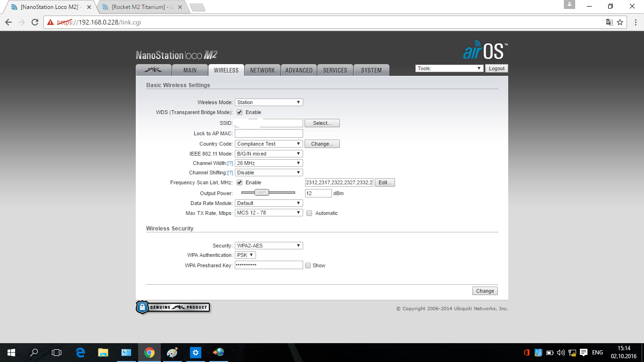Open Windows taskbar search
This screenshot has height=362, width=644.
click(34, 352)
